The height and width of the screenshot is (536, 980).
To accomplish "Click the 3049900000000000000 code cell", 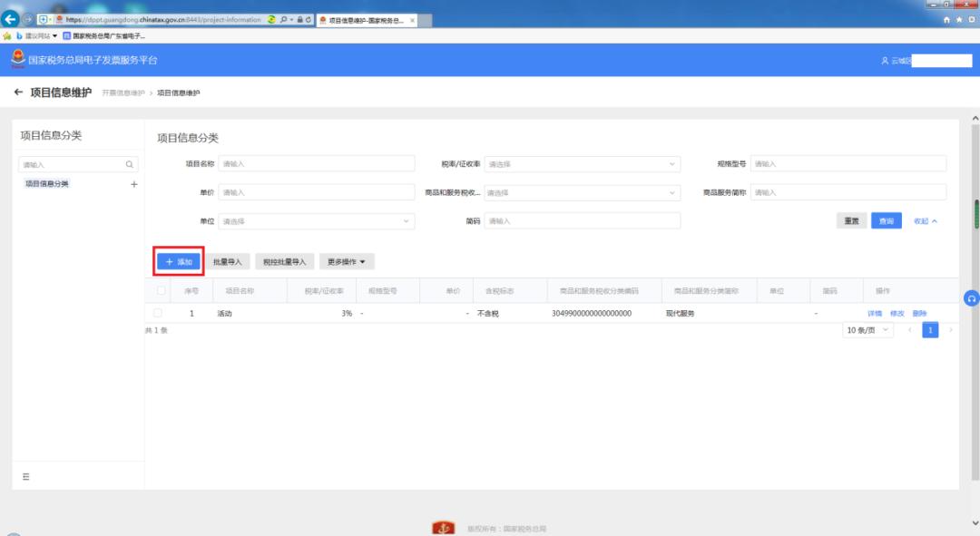I will [x=592, y=314].
